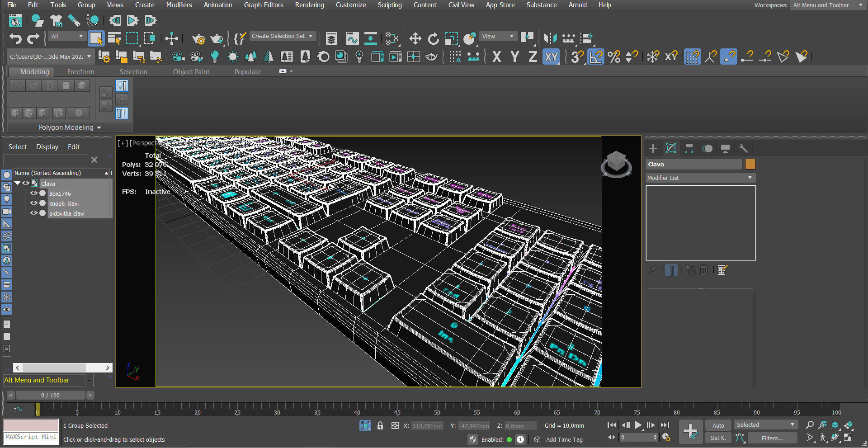Click the Clava object color swatch

750,164
